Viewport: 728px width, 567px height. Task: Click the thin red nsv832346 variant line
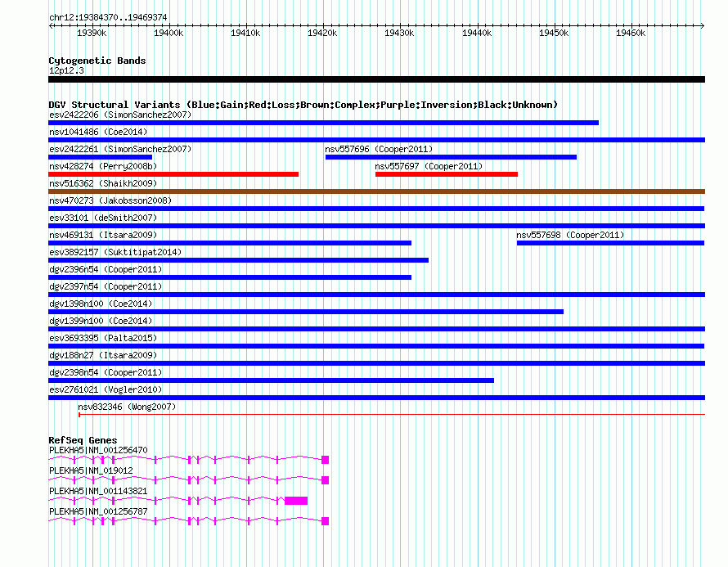[x=391, y=414]
